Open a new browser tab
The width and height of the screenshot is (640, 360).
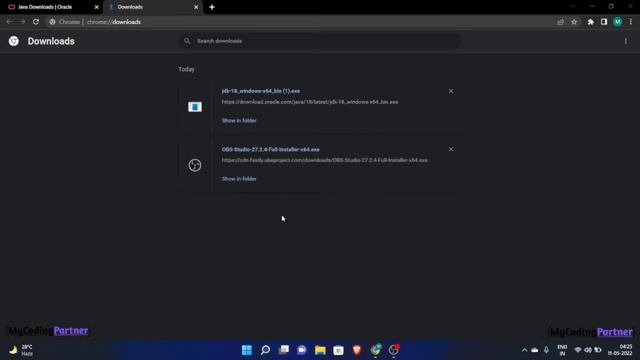pyautogui.click(x=212, y=7)
